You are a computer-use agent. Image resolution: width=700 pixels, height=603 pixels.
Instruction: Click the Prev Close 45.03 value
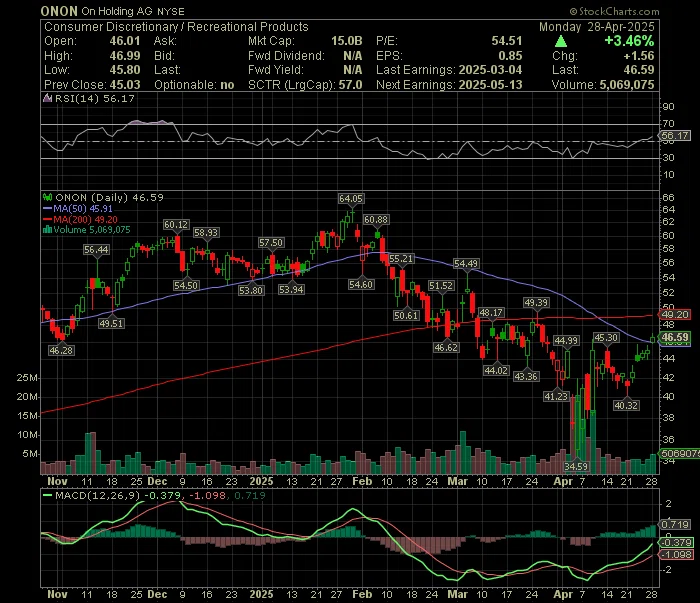coord(125,85)
